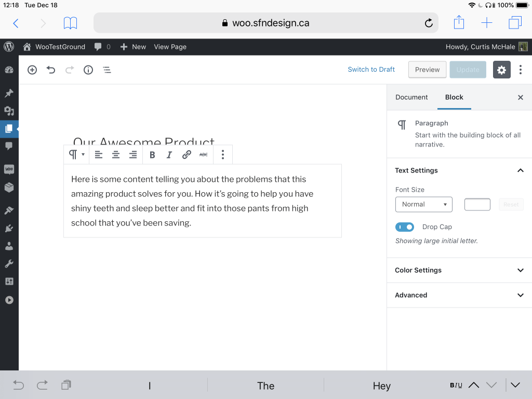Open the New menu in the admin bar
The image size is (532, 399).
coord(133,47)
